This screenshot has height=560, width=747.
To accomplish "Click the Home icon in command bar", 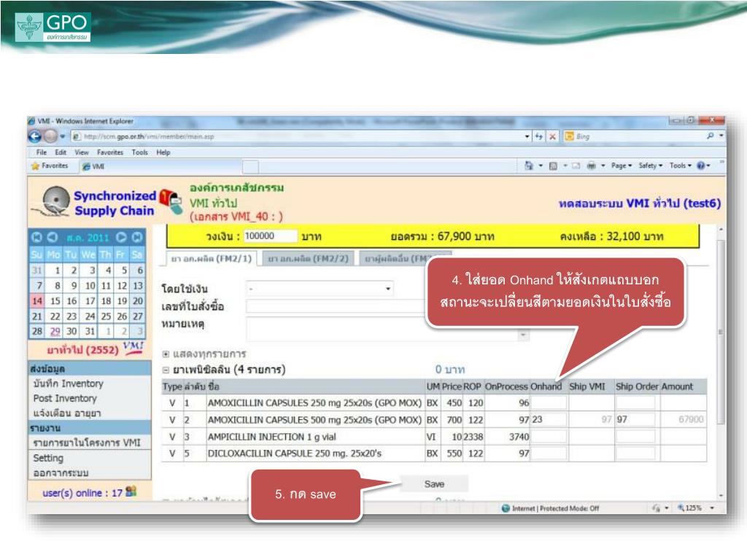I will tap(529, 166).
